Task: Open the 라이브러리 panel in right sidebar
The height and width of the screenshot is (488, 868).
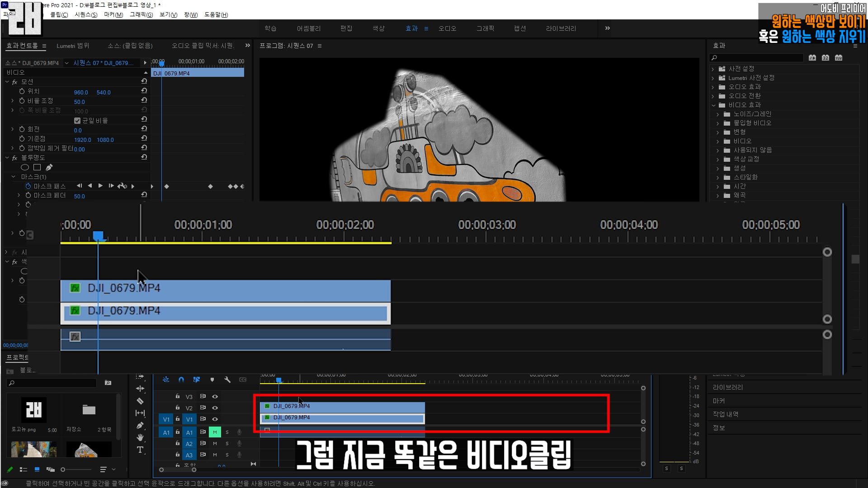Action: tap(727, 387)
